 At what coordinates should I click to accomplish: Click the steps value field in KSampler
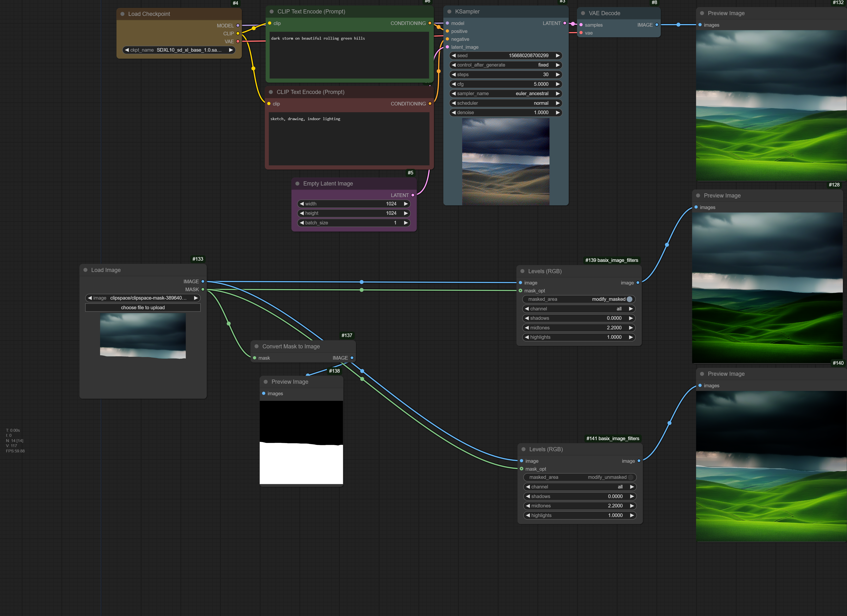click(506, 75)
